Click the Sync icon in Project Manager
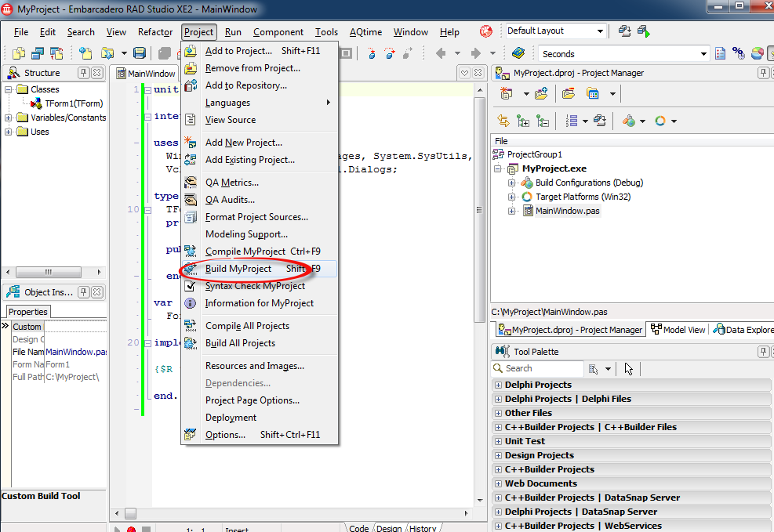The width and height of the screenshot is (774, 532). coord(503,121)
